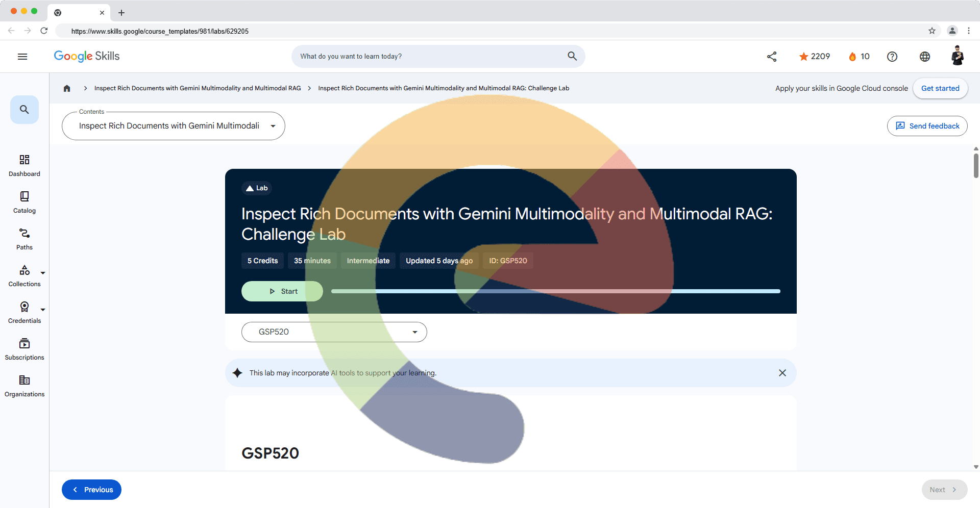Dismiss the AI tools notice
The image size is (980, 508).
pyautogui.click(x=782, y=373)
